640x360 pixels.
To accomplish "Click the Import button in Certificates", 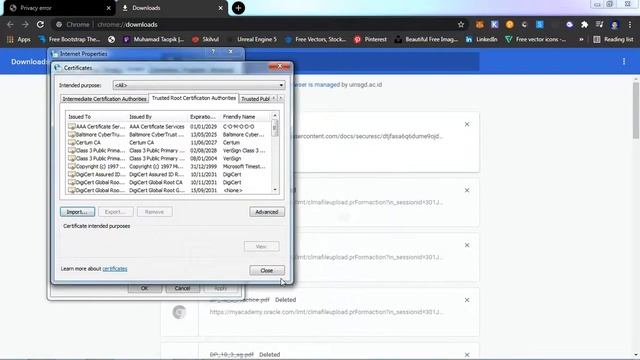I will (x=78, y=212).
